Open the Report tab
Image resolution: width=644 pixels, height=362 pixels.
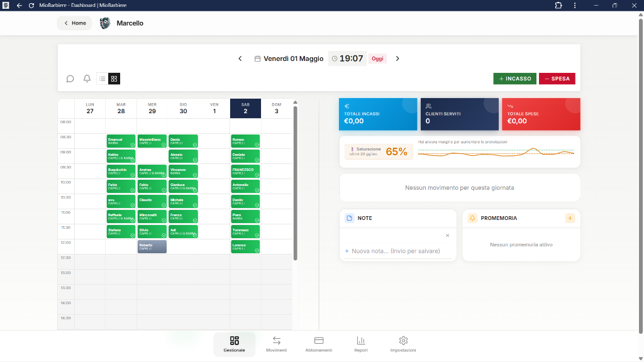pyautogui.click(x=361, y=344)
